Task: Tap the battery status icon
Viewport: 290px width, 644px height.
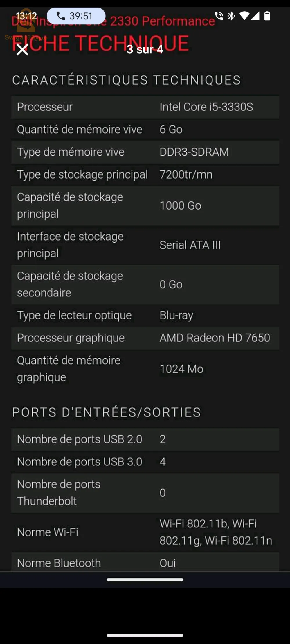Action: (267, 16)
